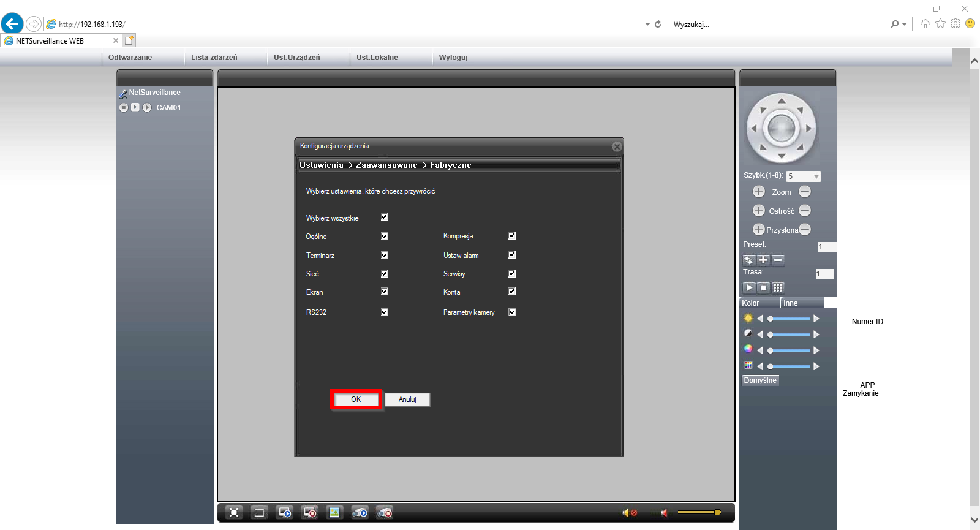This screenshot has height=530, width=980.
Task: Switch to the Inne tab
Action: tap(803, 303)
